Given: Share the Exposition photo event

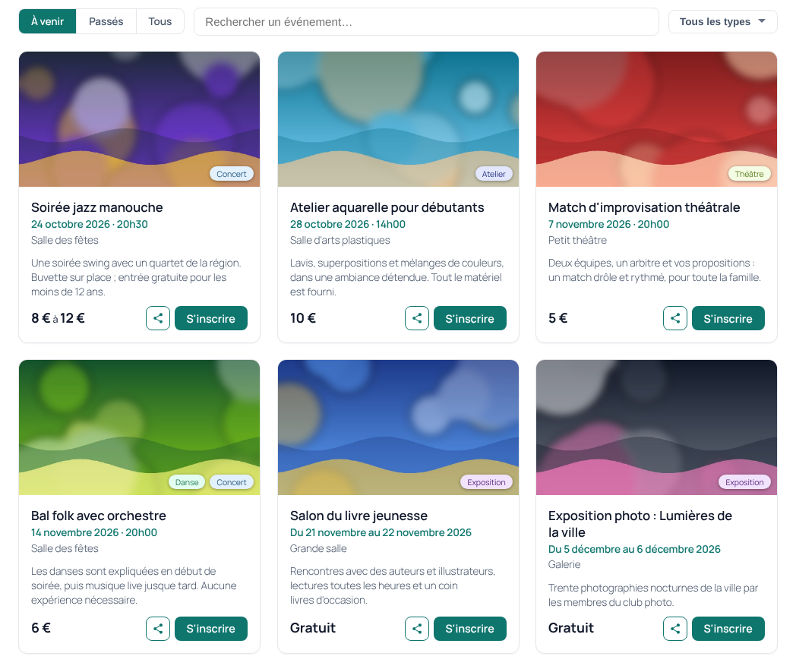Looking at the screenshot, I should pyautogui.click(x=675, y=629).
